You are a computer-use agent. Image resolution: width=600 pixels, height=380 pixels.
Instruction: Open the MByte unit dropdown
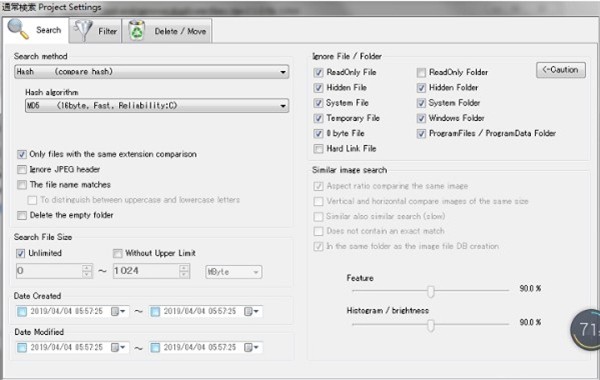tap(234, 272)
